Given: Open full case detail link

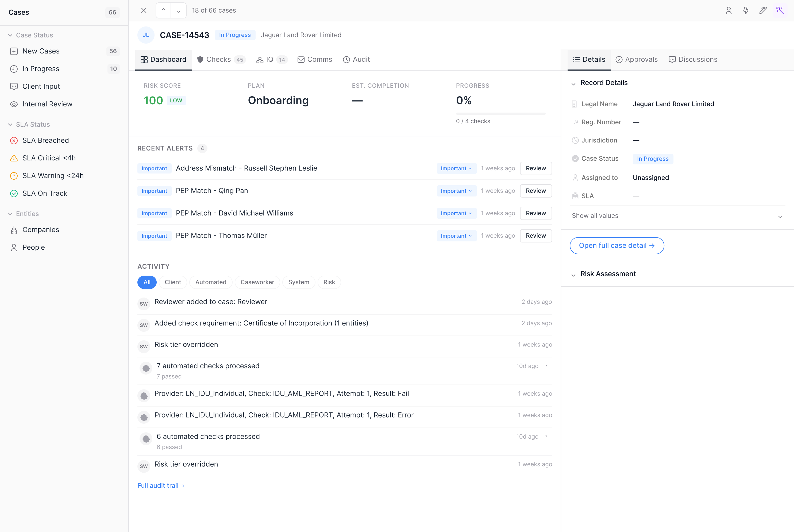Looking at the screenshot, I should tap(616, 246).
